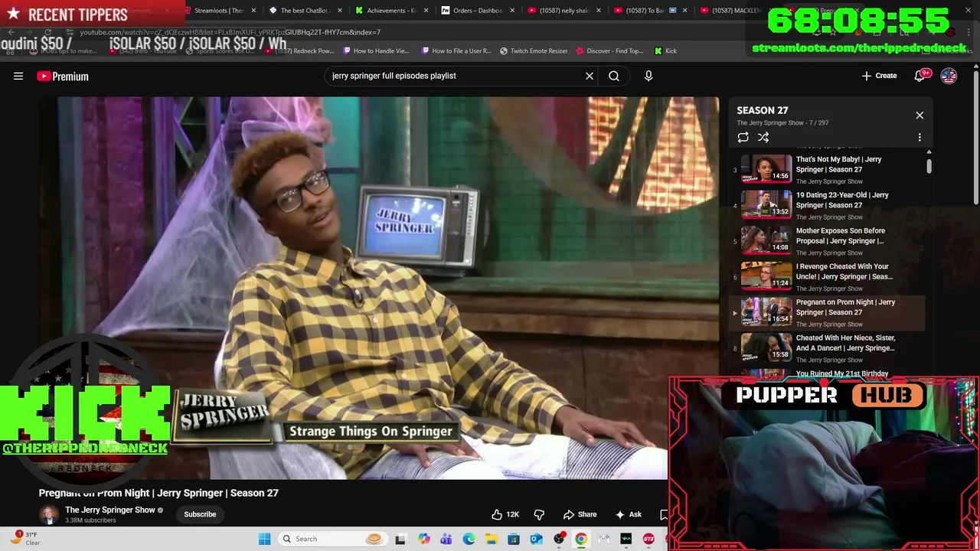The height and width of the screenshot is (551, 980).
Task: Subscribe to The Jerry Springer Show
Action: point(200,514)
